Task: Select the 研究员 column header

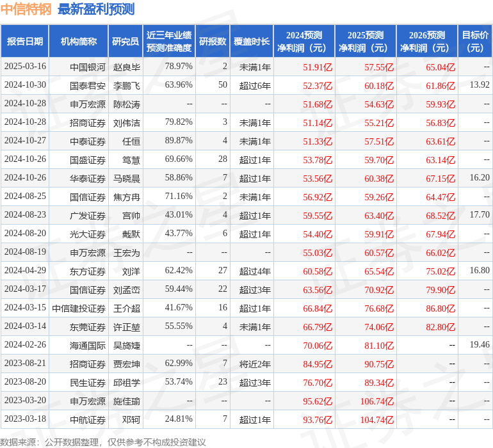Action: pyautogui.click(x=125, y=42)
